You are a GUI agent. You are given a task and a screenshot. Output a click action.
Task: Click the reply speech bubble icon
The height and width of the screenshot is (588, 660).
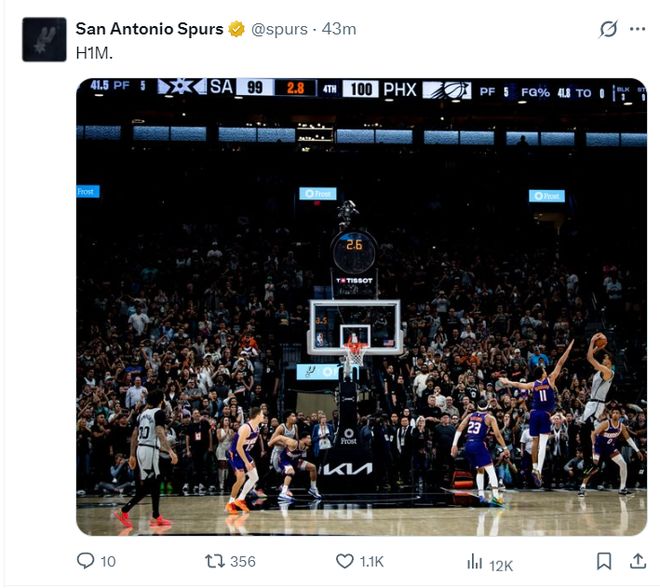[x=86, y=562]
